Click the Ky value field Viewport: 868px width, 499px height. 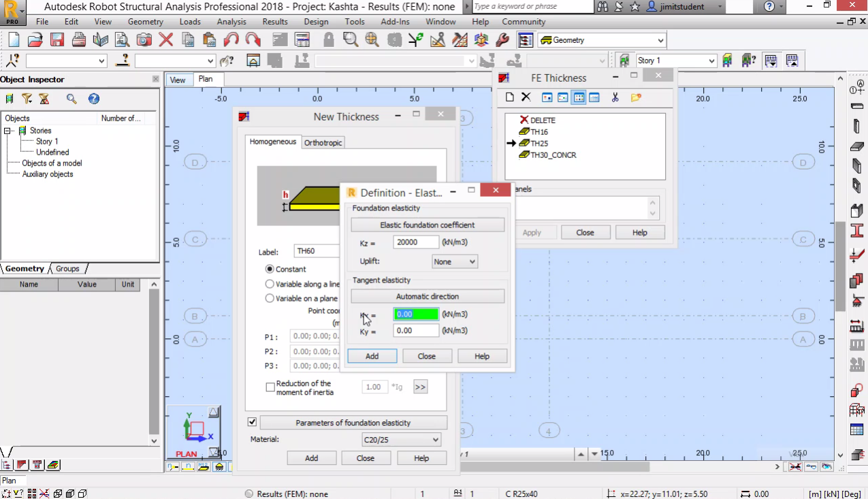416,330
